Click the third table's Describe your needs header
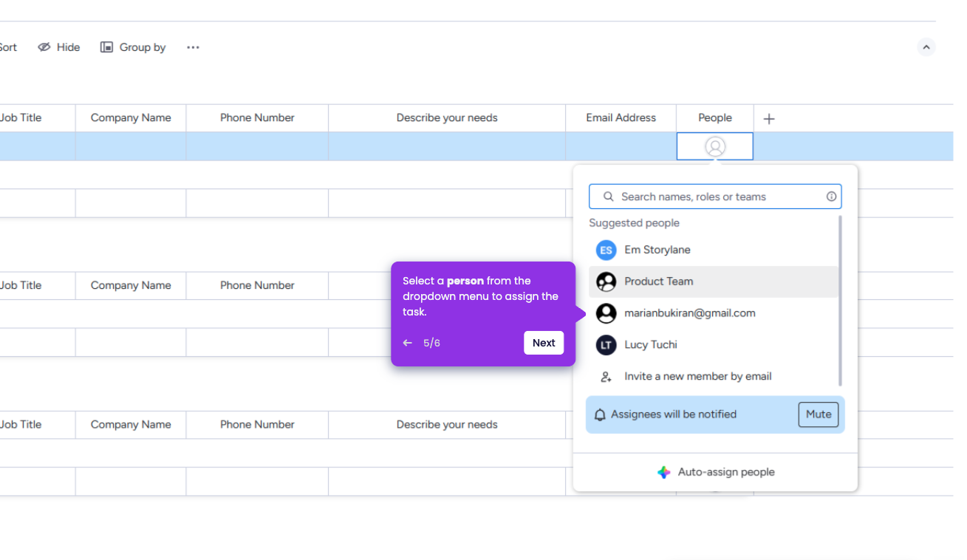This screenshot has width=967, height=560. click(x=447, y=425)
